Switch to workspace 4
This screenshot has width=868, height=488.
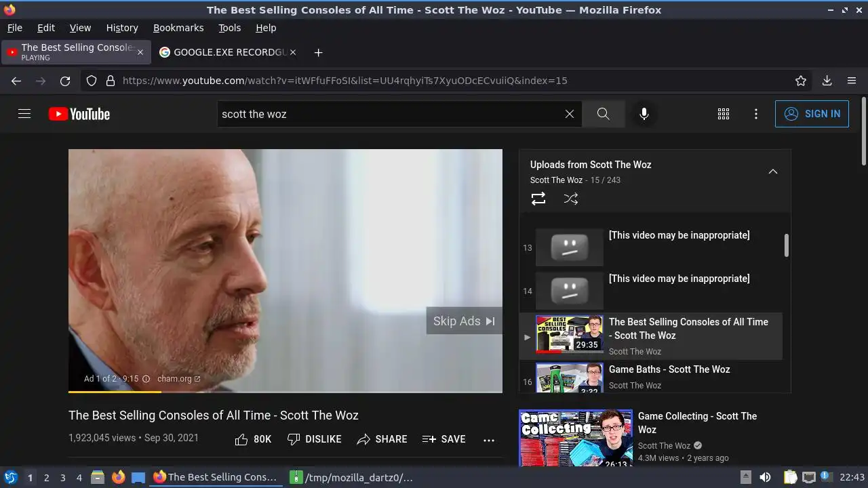point(79,478)
